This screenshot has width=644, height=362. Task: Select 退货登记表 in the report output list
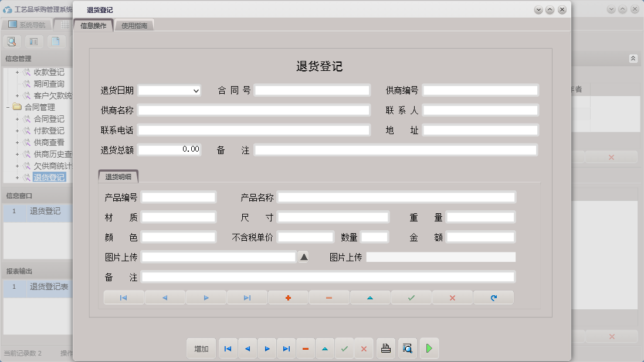tap(49, 287)
